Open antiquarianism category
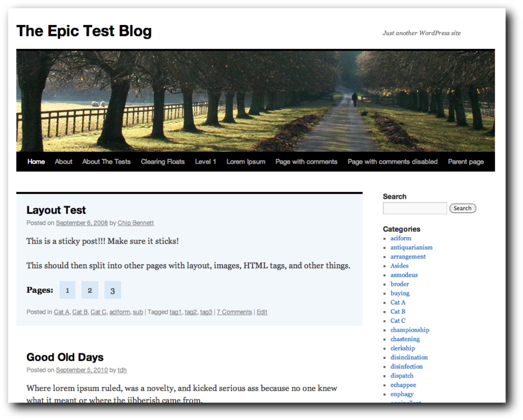 (x=412, y=247)
